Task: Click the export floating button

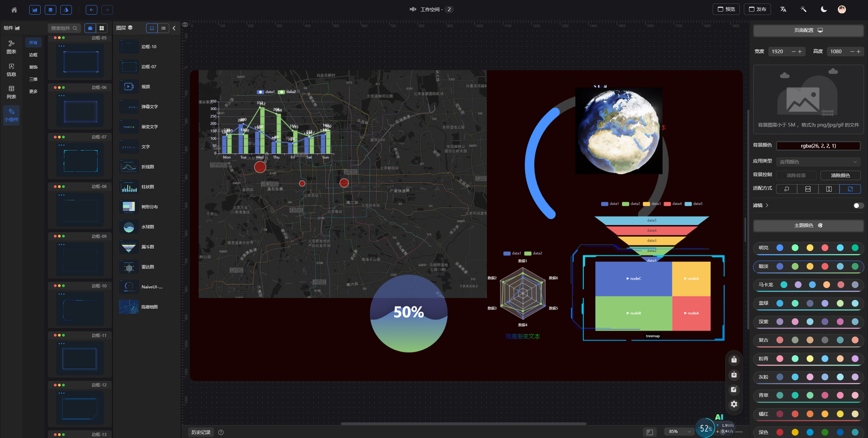Action: click(734, 360)
